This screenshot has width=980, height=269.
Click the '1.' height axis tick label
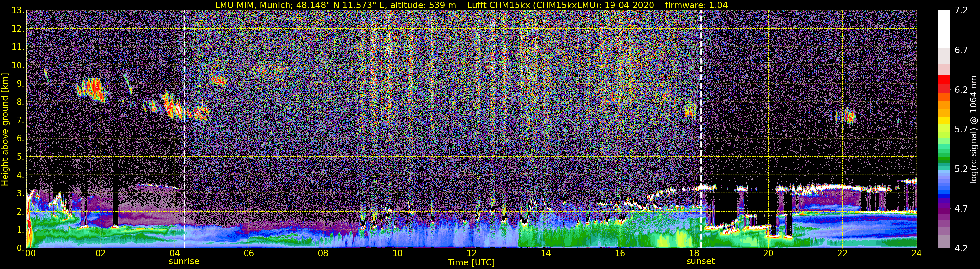click(20, 230)
